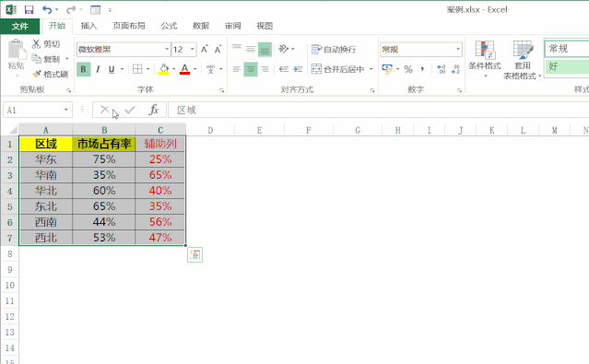Copy the selection with the copy icon
Image resolution: width=589 pixels, height=364 pixels.
[36, 59]
